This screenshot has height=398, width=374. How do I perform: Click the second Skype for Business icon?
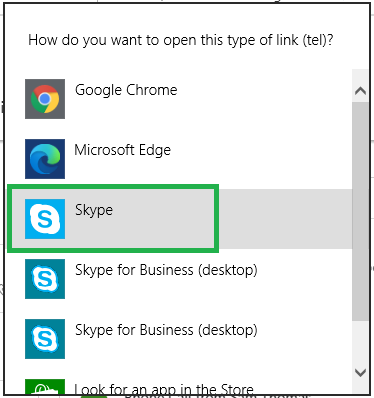click(x=45, y=339)
